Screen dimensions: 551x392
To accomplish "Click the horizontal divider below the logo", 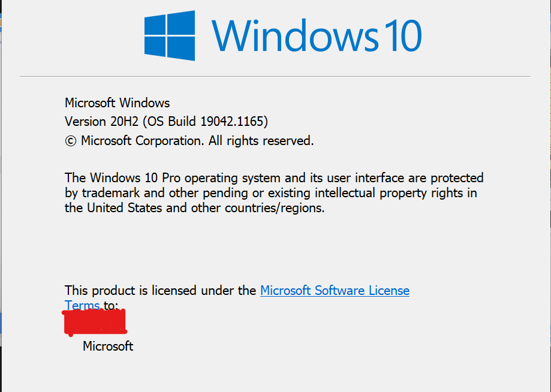I will pyautogui.click(x=275, y=76).
